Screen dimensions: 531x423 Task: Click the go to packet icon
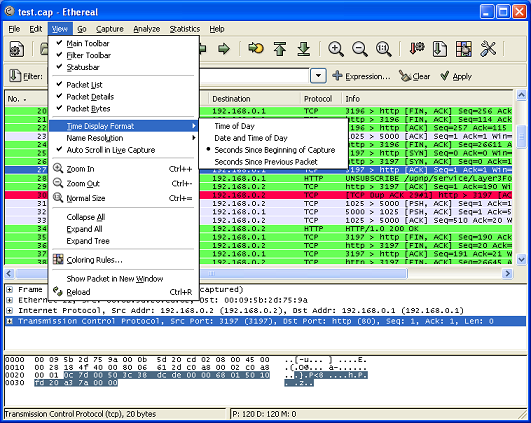pyautogui.click(x=256, y=48)
